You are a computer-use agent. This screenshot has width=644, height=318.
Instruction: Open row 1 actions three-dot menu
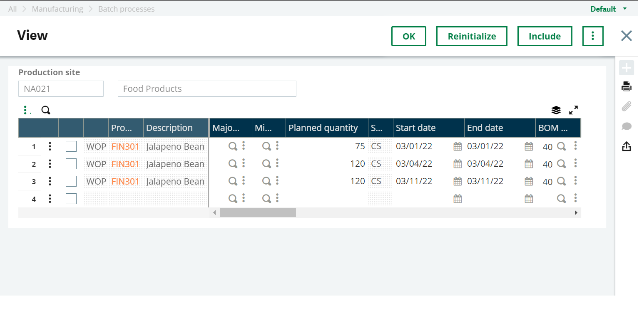50,146
